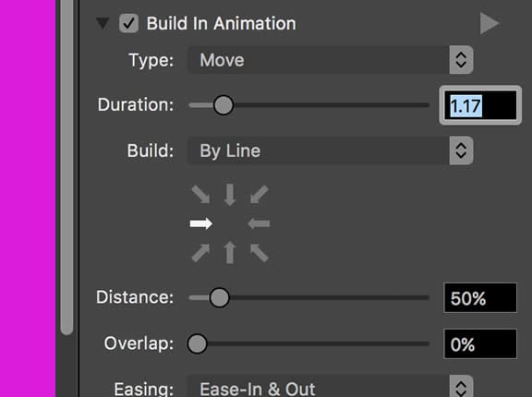Pick the up-right diagonal direction arrow

point(200,253)
